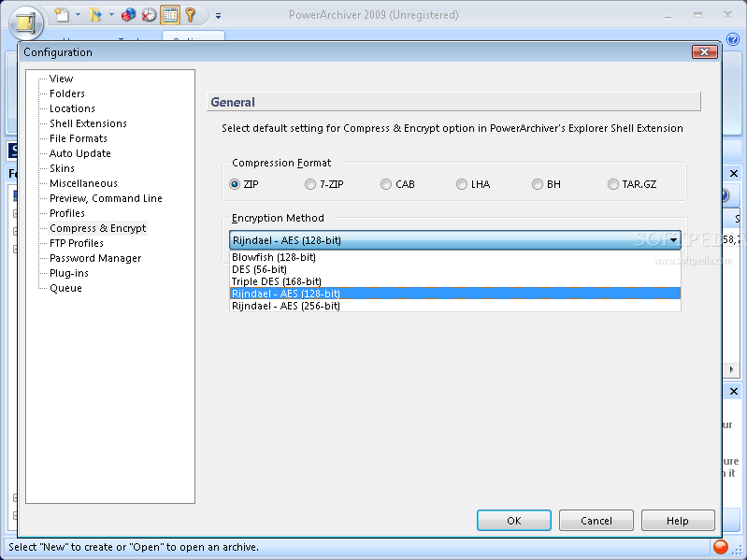Choose DES (56-bit) encryption
747x560 pixels.
(x=455, y=269)
